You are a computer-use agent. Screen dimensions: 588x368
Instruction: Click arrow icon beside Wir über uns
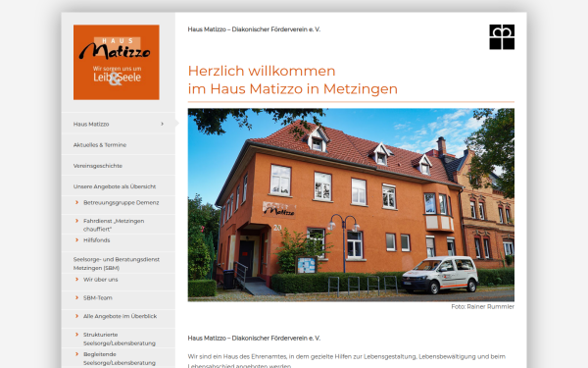point(76,280)
